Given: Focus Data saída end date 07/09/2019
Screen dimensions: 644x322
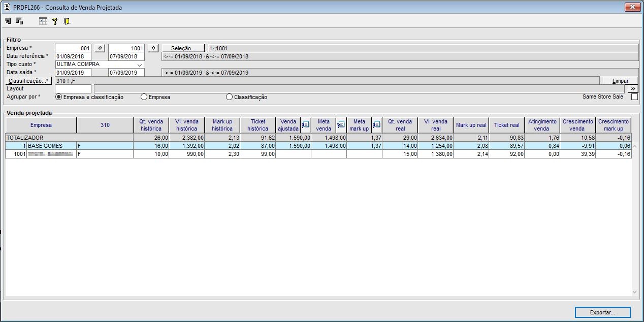Looking at the screenshot, I should point(126,73).
